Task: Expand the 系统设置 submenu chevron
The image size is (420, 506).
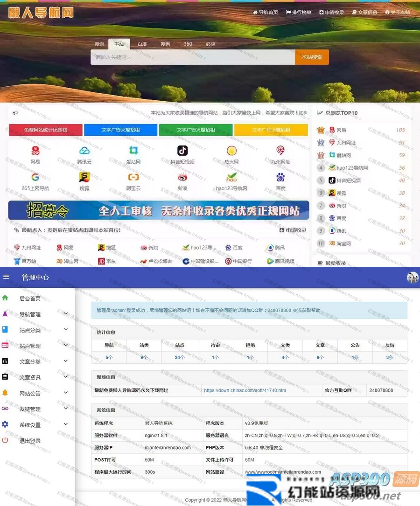Action: (65, 424)
